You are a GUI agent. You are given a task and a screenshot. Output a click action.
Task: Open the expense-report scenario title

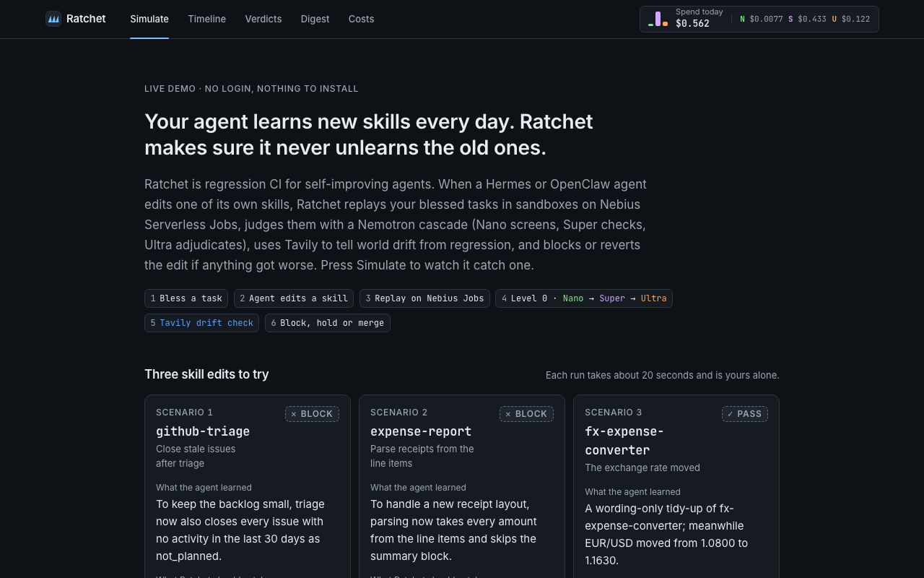(421, 431)
